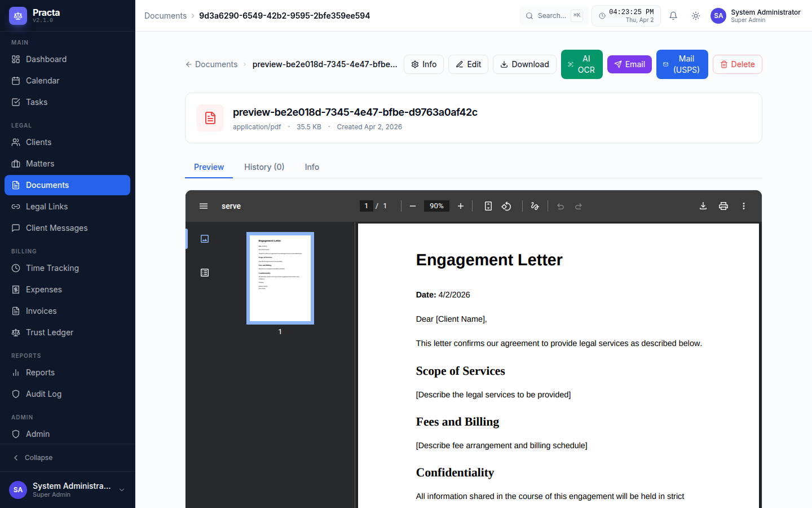
Task: Navigate back to Documents via breadcrumb
Action: coord(216,64)
